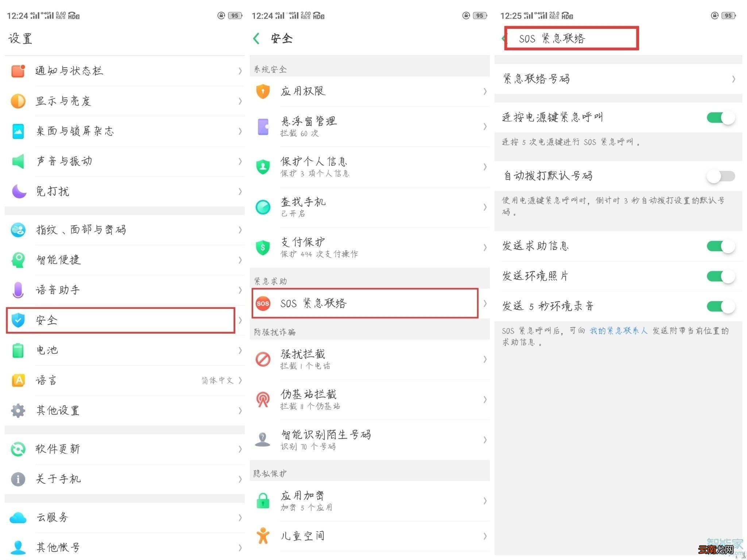
Task: Tap the 其他设置 gear icon
Action: [x=18, y=411]
